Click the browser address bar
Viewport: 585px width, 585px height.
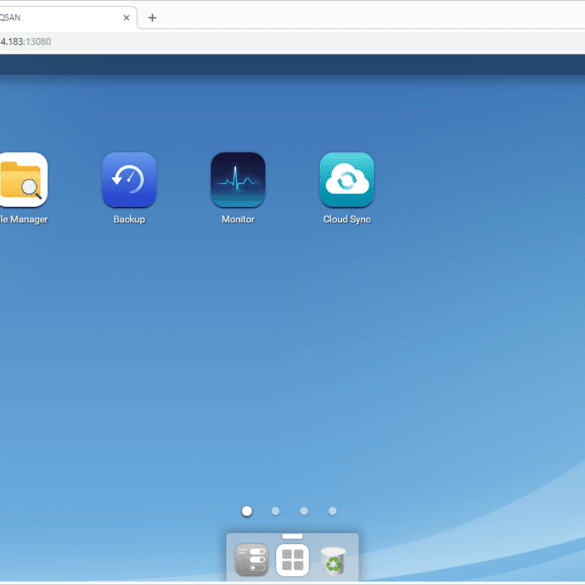point(292,41)
